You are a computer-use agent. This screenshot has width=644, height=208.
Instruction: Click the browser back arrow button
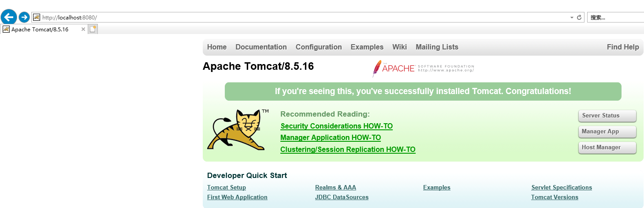(9, 17)
